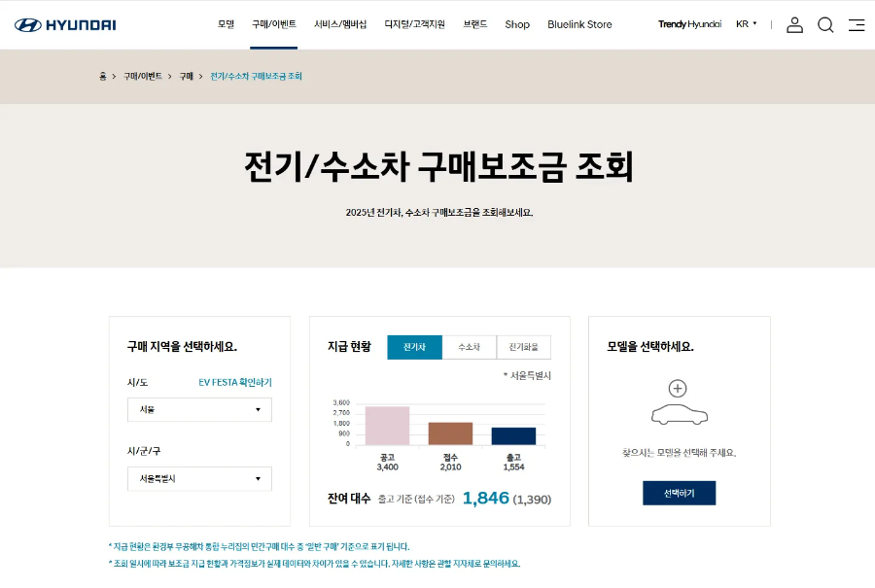Click the 홈 breadcrumb home link
Viewport: 875px width, 588px height.
click(x=101, y=76)
